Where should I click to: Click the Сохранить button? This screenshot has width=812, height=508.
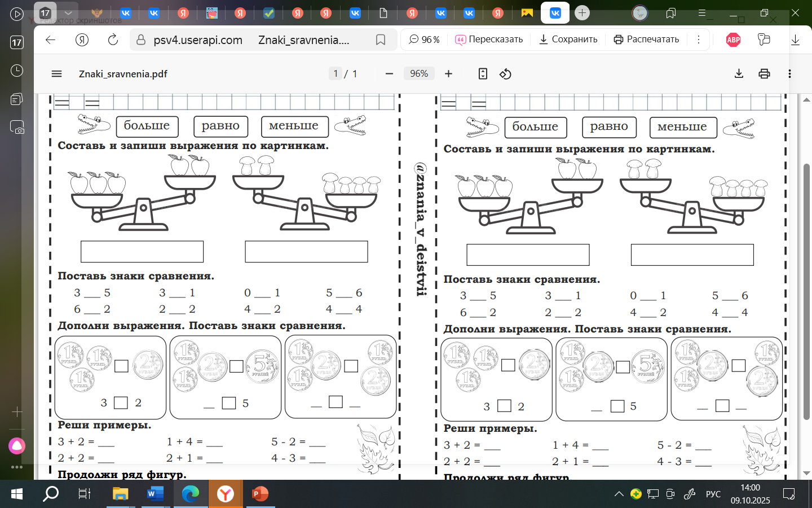coord(568,40)
